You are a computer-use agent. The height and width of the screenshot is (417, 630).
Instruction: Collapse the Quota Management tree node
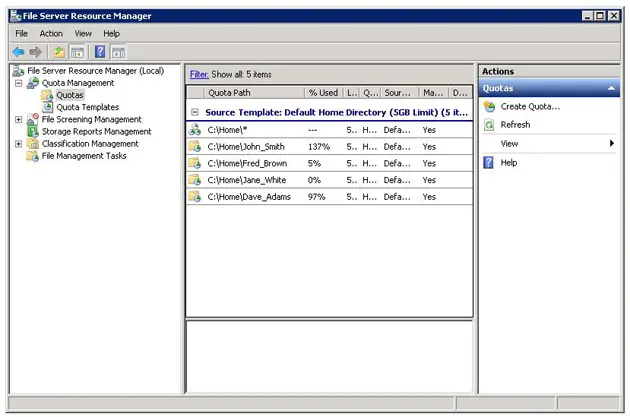(x=19, y=83)
